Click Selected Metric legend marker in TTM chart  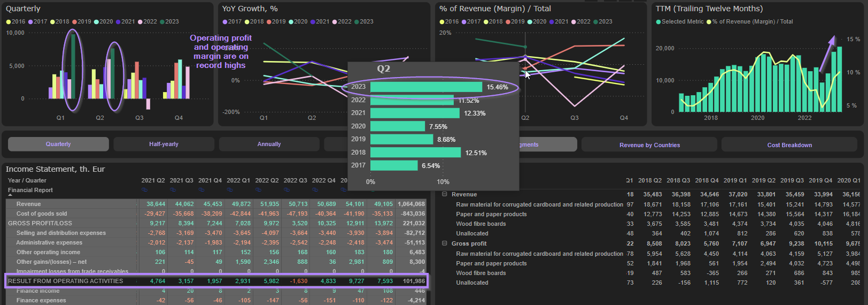click(x=658, y=22)
